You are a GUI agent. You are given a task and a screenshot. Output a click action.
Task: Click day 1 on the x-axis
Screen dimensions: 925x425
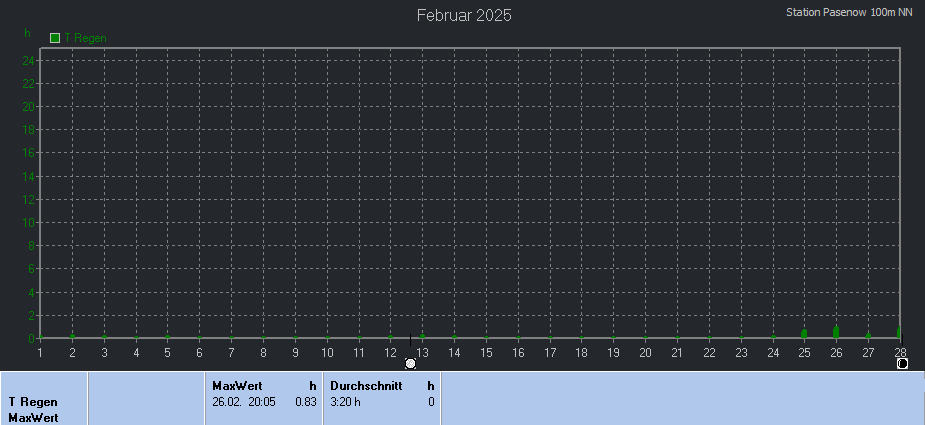40,353
